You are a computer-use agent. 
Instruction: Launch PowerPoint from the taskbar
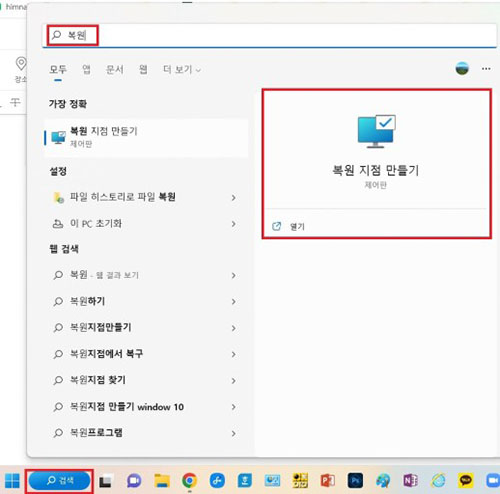click(328, 481)
